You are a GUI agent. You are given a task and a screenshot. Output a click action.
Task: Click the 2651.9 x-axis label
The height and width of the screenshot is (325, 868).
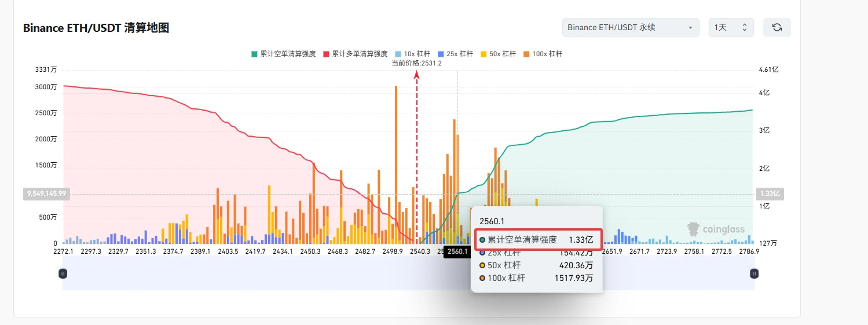612,251
